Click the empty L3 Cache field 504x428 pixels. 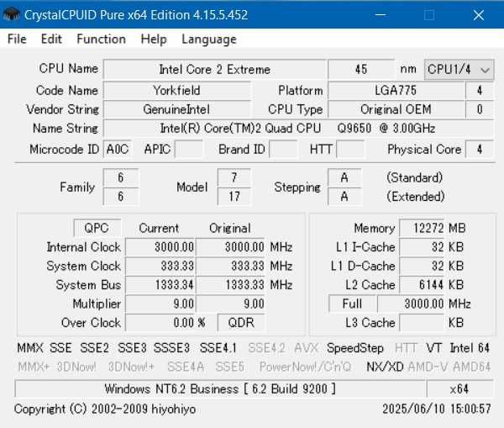422,322
